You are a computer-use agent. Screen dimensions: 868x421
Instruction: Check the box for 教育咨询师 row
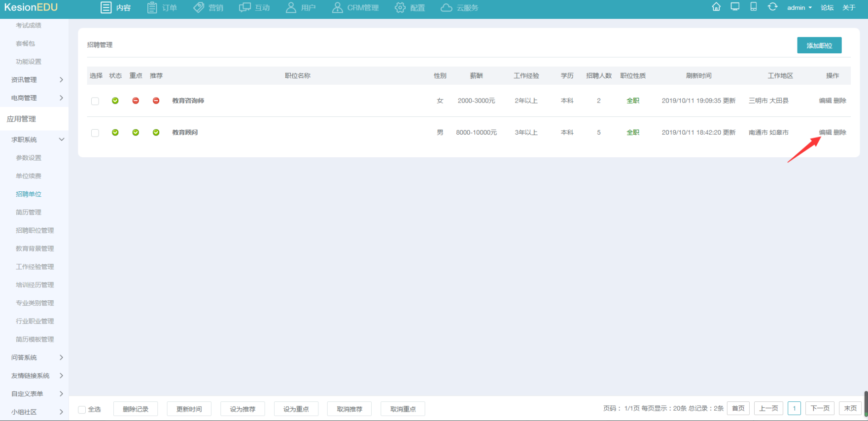95,101
